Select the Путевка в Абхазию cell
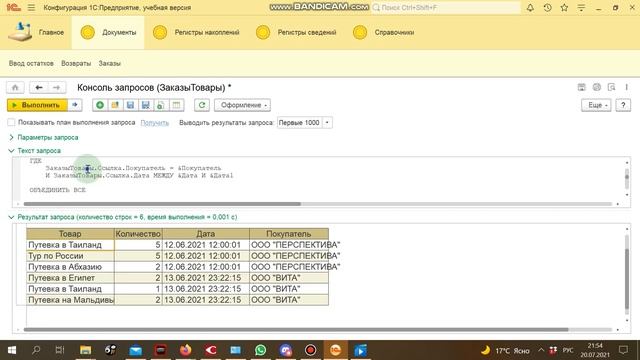 click(x=70, y=267)
